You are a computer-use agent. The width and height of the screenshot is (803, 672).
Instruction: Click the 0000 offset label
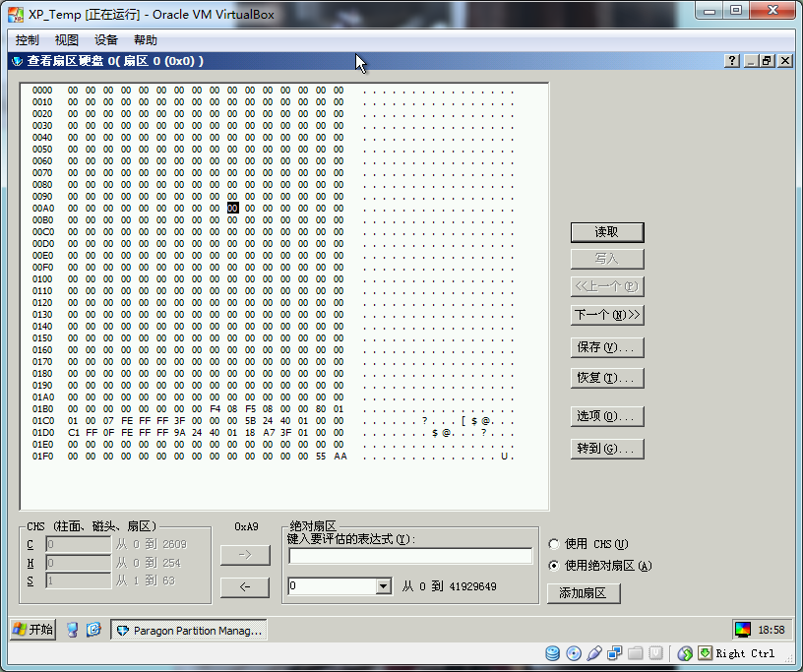click(42, 91)
